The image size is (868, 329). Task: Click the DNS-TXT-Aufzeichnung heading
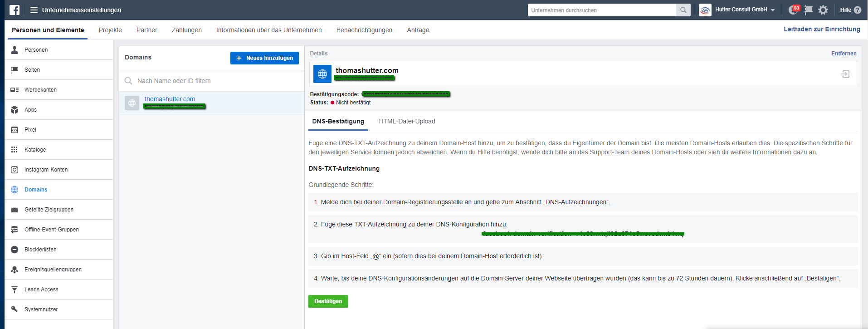(344, 168)
